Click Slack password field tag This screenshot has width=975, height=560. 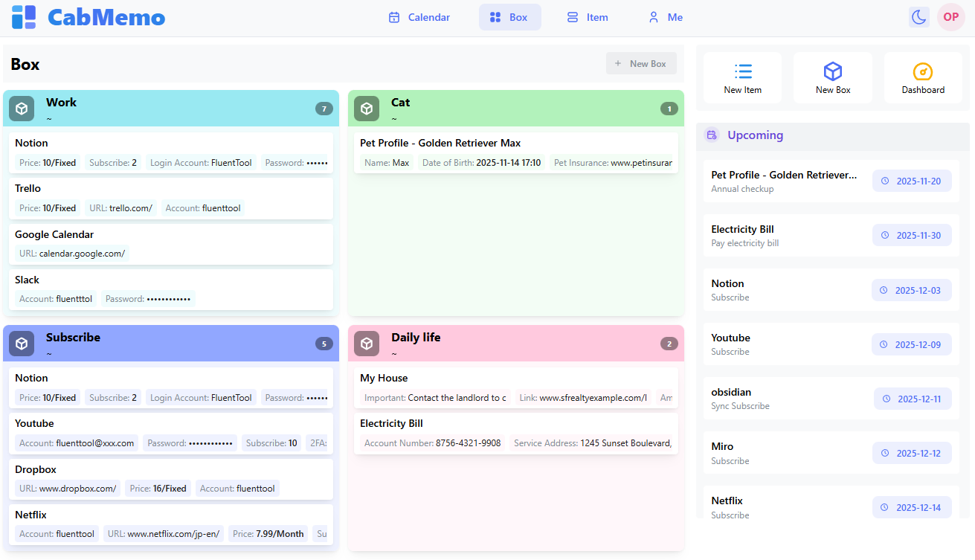pos(148,299)
